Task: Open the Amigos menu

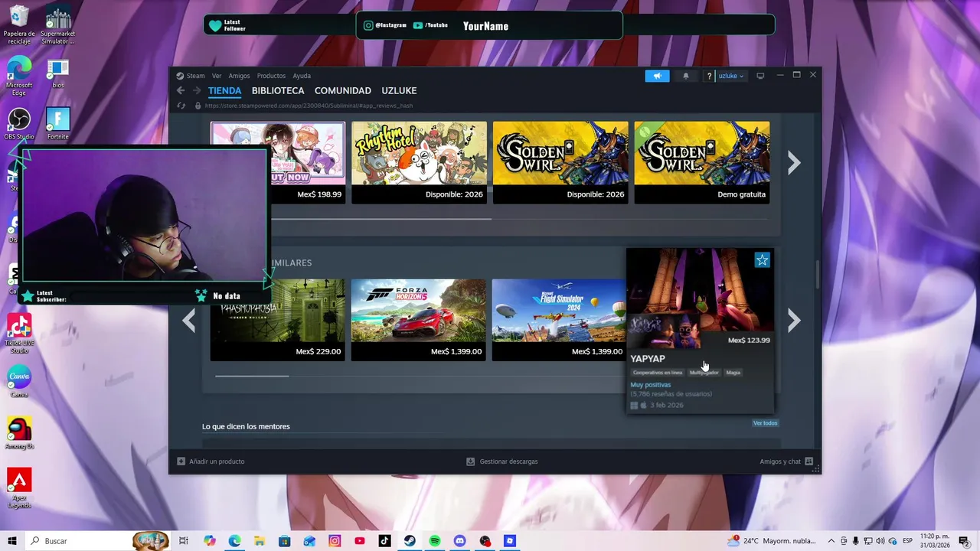Action: point(239,76)
